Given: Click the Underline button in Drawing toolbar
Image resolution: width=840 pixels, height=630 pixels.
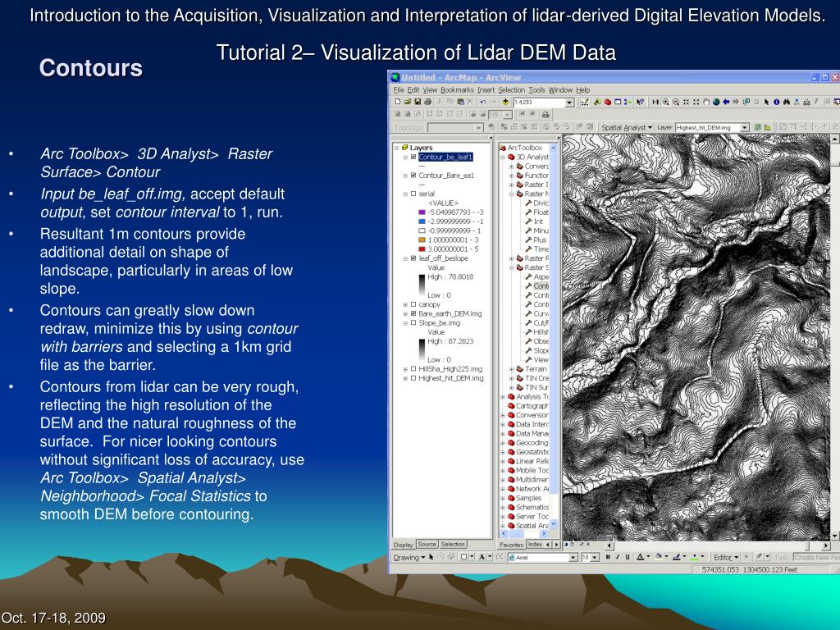Looking at the screenshot, I should pyautogui.click(x=628, y=557).
